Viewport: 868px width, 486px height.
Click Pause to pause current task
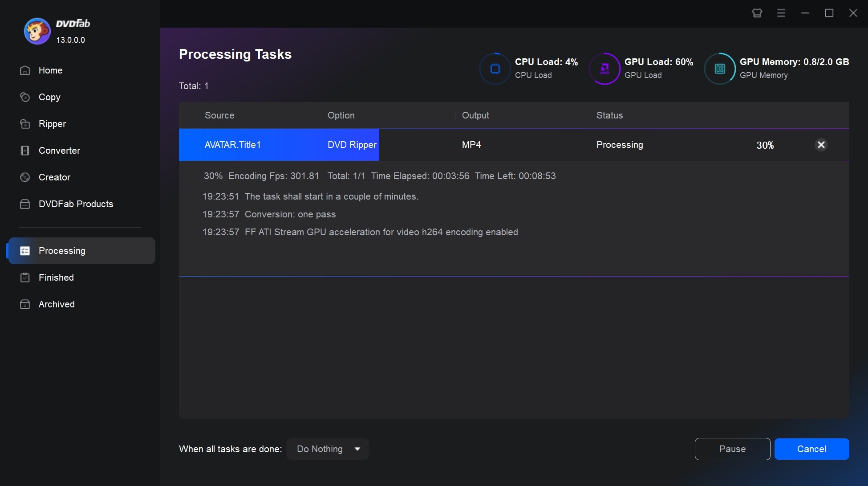732,449
